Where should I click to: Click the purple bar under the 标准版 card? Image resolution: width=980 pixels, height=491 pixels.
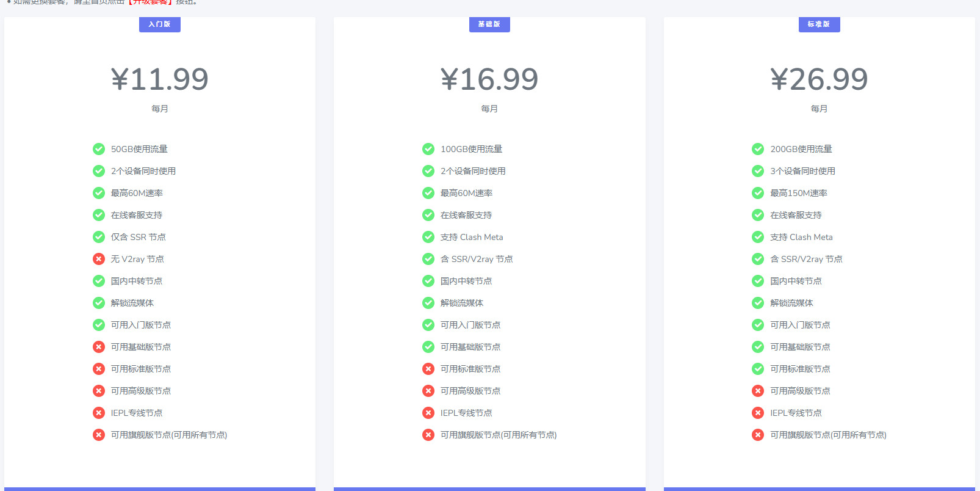[x=819, y=489]
